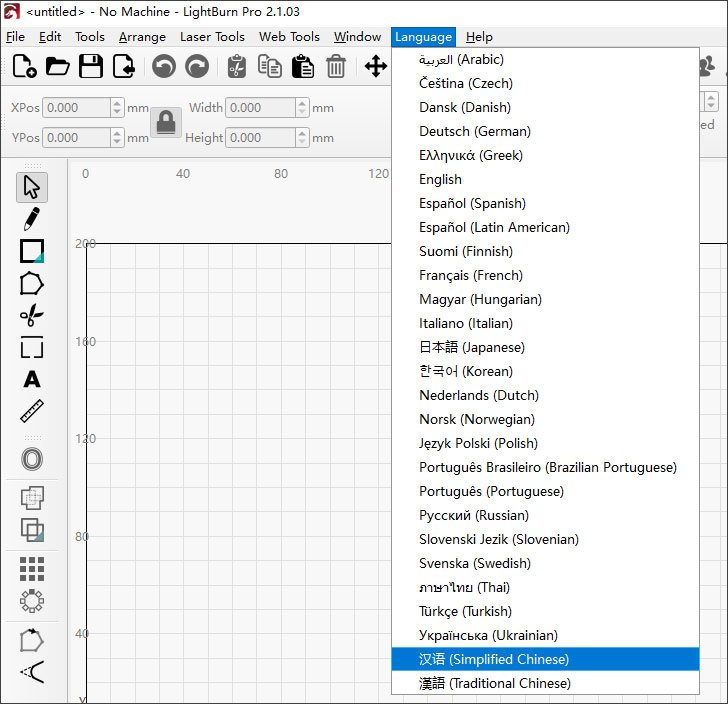
Task: Click the rotate polygon start point icon
Action: (x=32, y=640)
